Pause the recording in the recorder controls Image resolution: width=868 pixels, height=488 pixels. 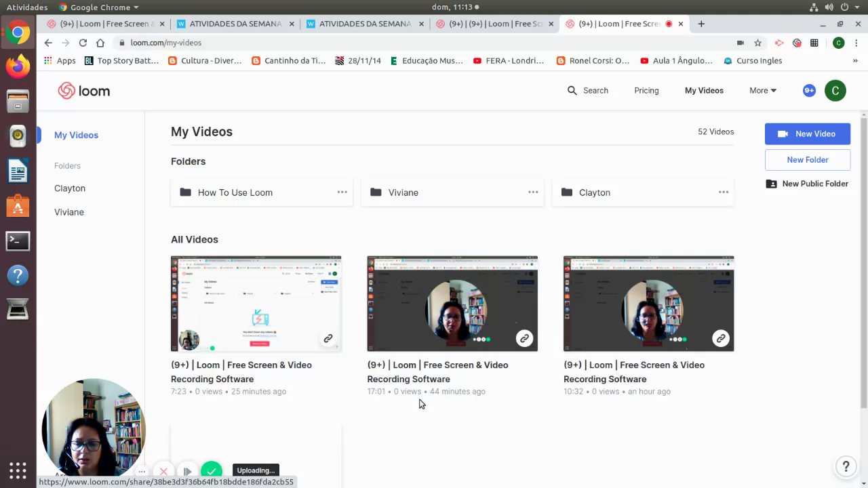tap(187, 471)
